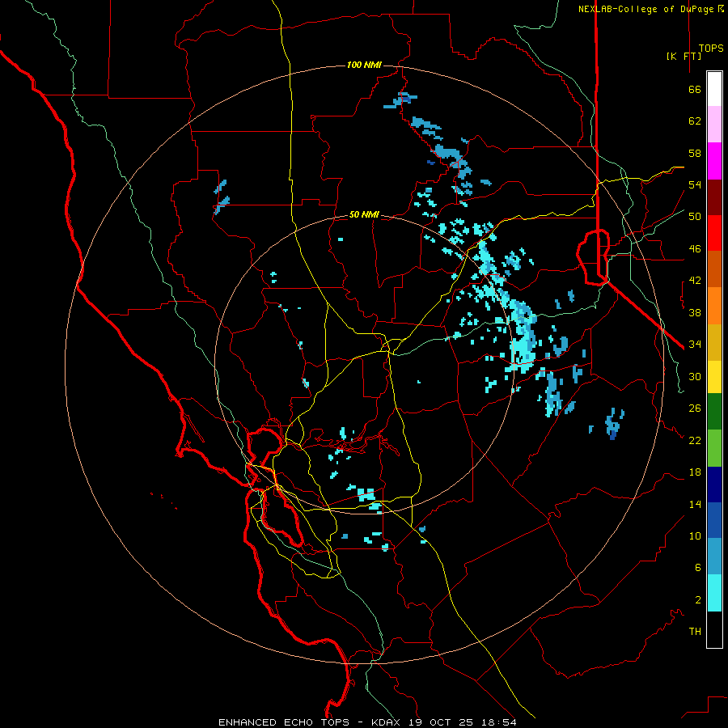Select the dark green legend swatch
728x728 pixels.
[x=714, y=412]
